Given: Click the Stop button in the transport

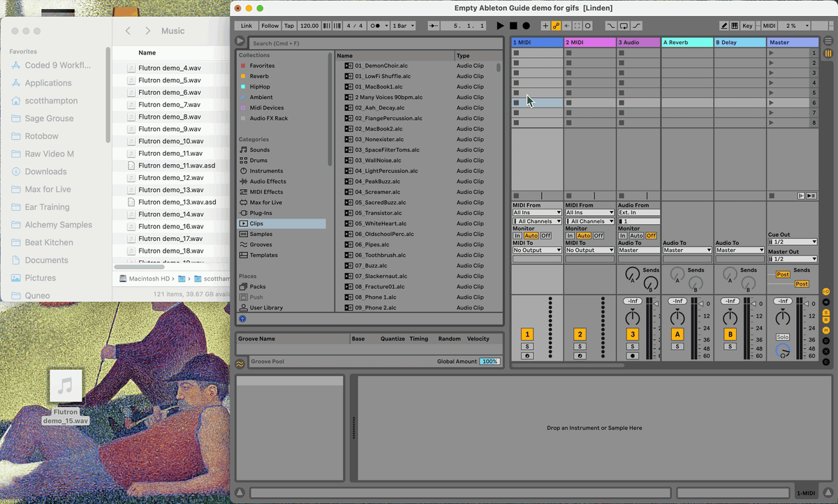Looking at the screenshot, I should pyautogui.click(x=513, y=26).
